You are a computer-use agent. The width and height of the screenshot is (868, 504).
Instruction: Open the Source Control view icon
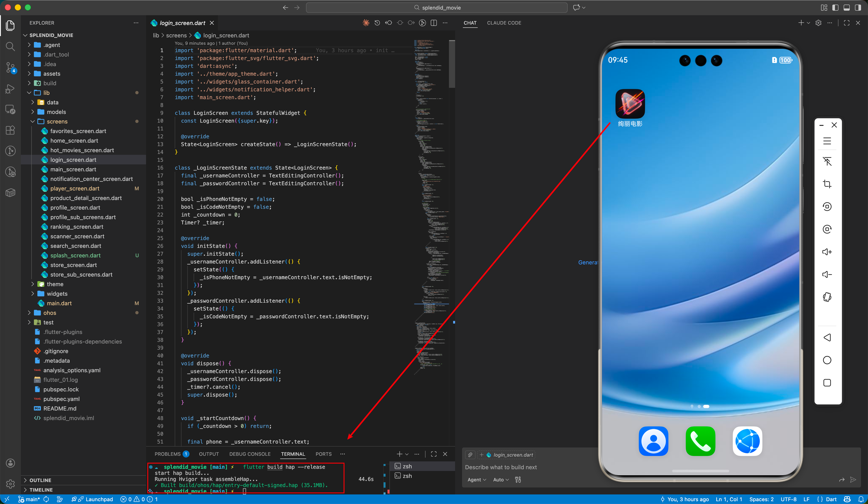coord(10,67)
